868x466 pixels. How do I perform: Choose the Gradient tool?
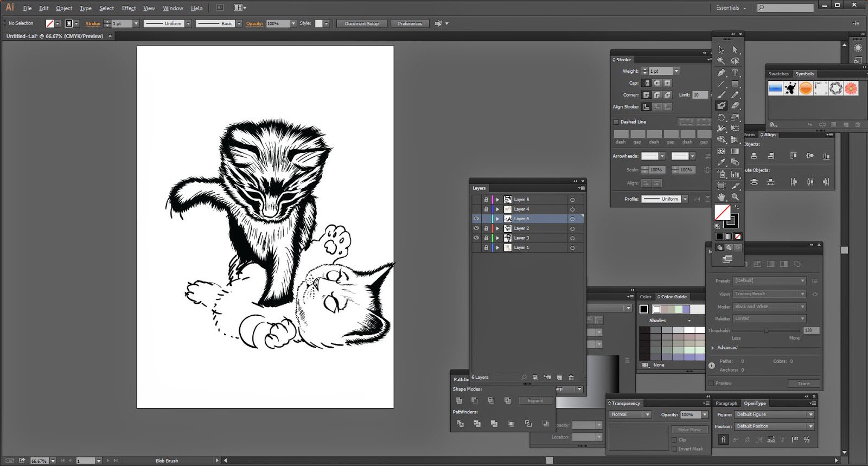pyautogui.click(x=735, y=151)
